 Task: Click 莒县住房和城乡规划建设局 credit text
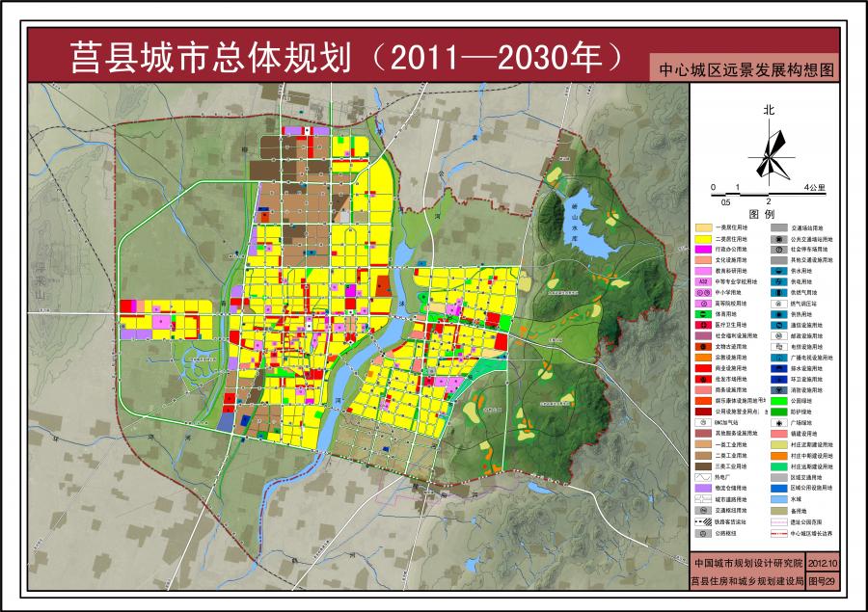pyautogui.click(x=747, y=581)
